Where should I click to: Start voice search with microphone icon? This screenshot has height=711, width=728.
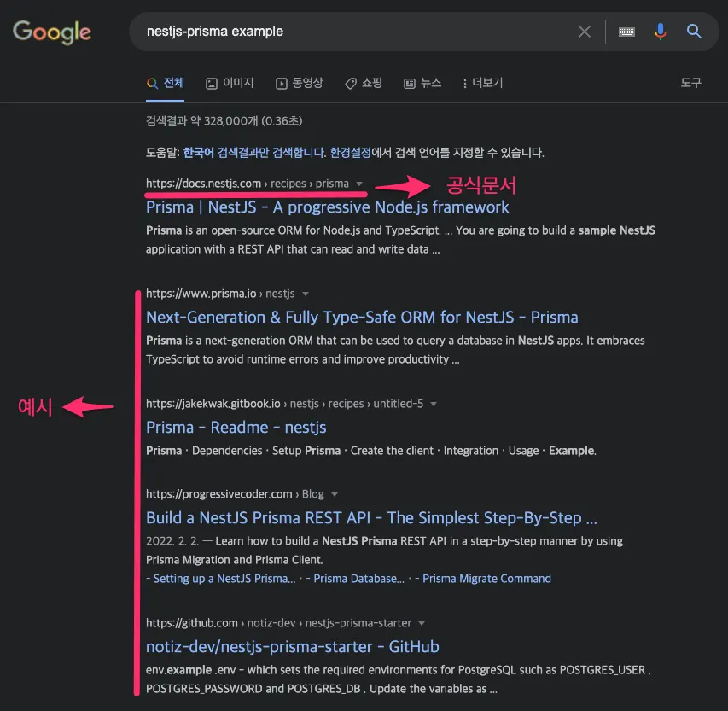pyautogui.click(x=660, y=32)
